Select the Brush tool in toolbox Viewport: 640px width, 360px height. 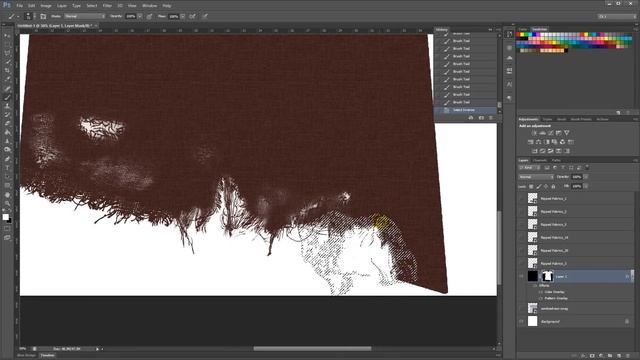coord(7,97)
